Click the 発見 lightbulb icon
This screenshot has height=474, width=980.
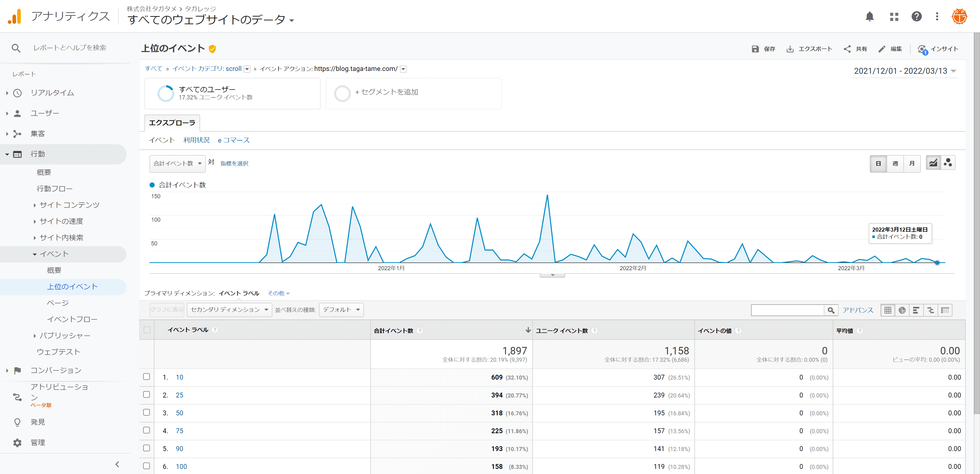point(18,422)
